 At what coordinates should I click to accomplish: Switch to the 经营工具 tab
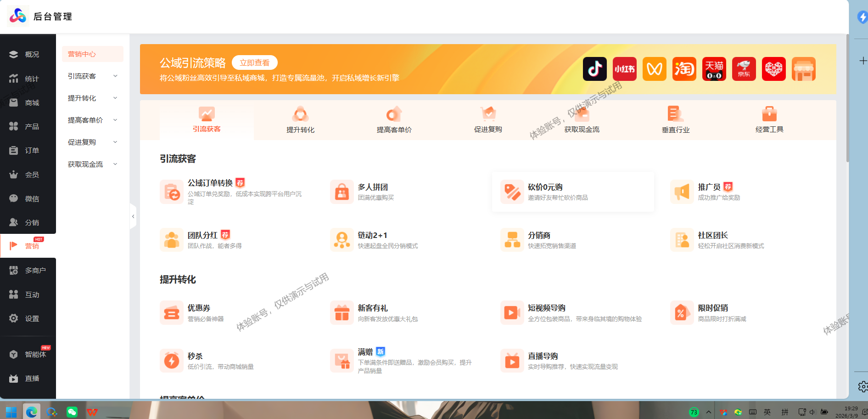769,120
